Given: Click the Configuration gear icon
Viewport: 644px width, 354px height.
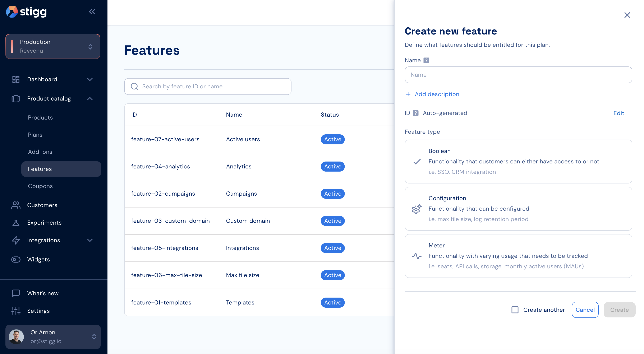Looking at the screenshot, I should 417,209.
